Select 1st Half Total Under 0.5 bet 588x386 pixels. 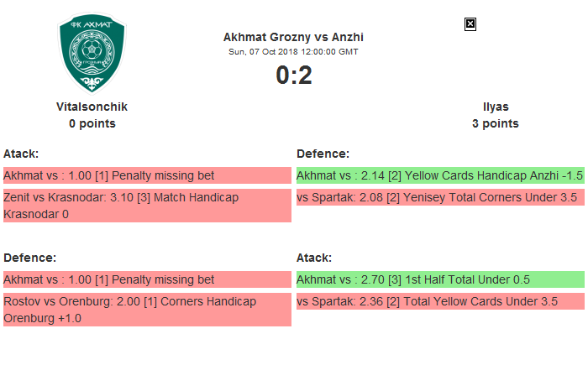pyautogui.click(x=440, y=279)
